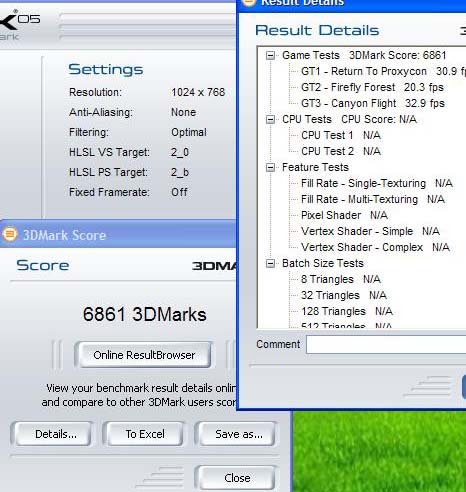Click the Result Details heading
The height and width of the screenshot is (492, 466).
tap(317, 30)
